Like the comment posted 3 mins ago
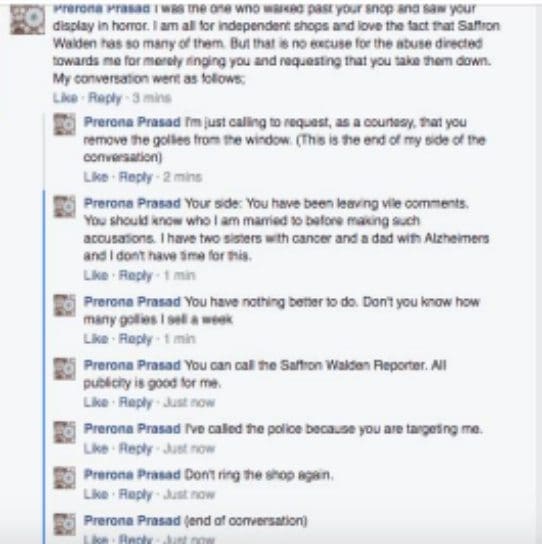Image resolution: width=542 pixels, height=544 pixels. 65,98
